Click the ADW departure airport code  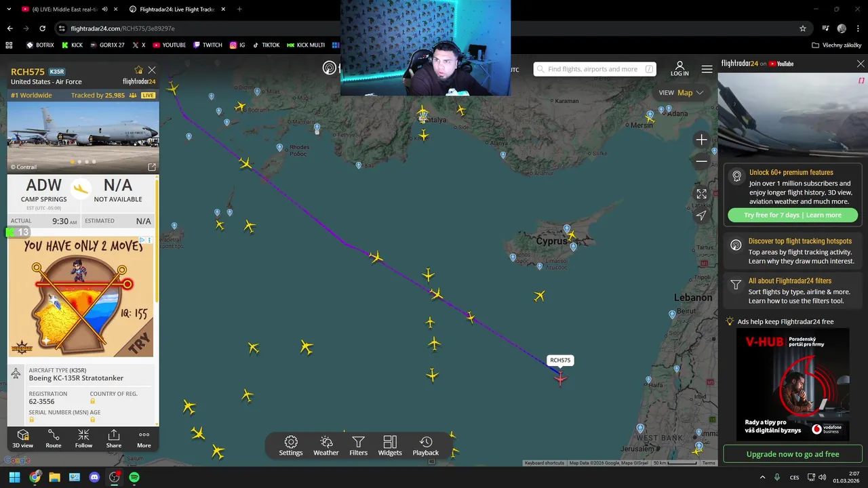(x=44, y=185)
